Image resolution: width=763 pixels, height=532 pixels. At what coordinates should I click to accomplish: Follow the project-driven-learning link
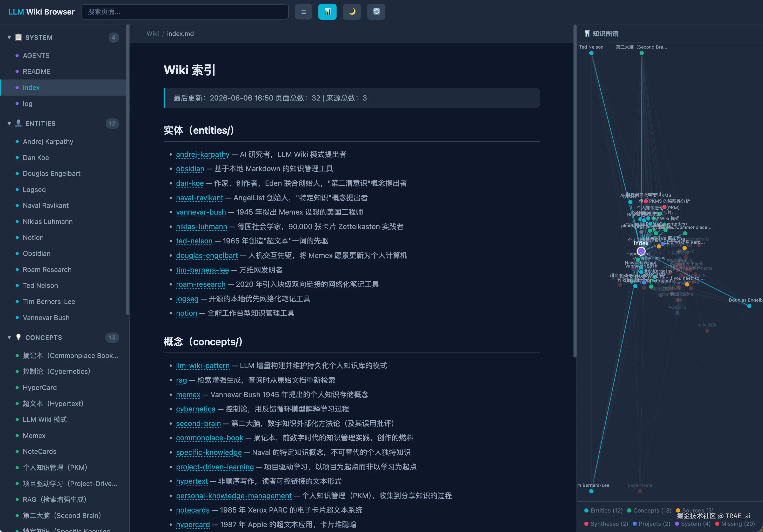(215, 467)
